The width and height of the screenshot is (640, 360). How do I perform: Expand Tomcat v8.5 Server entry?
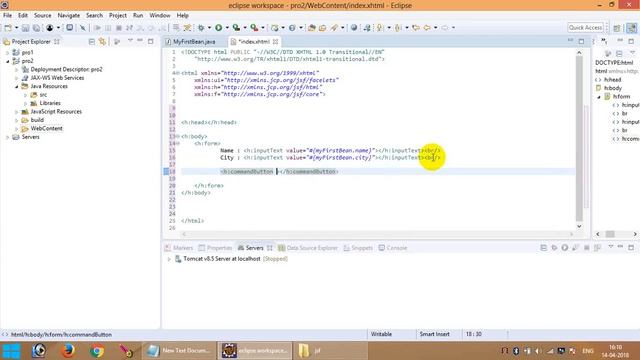click(x=169, y=259)
